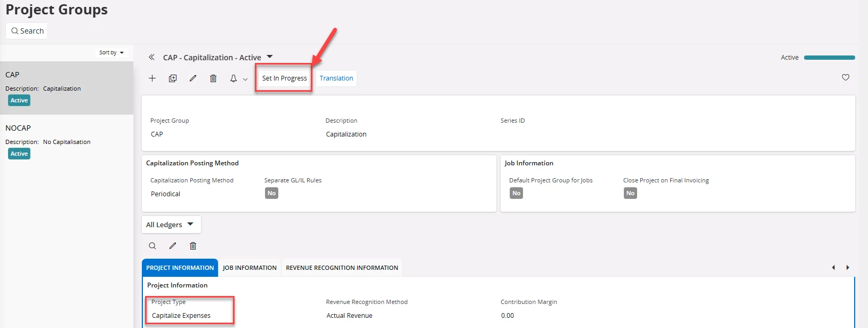
Task: Click the Delete trash icon in header toolbar
Action: (213, 78)
